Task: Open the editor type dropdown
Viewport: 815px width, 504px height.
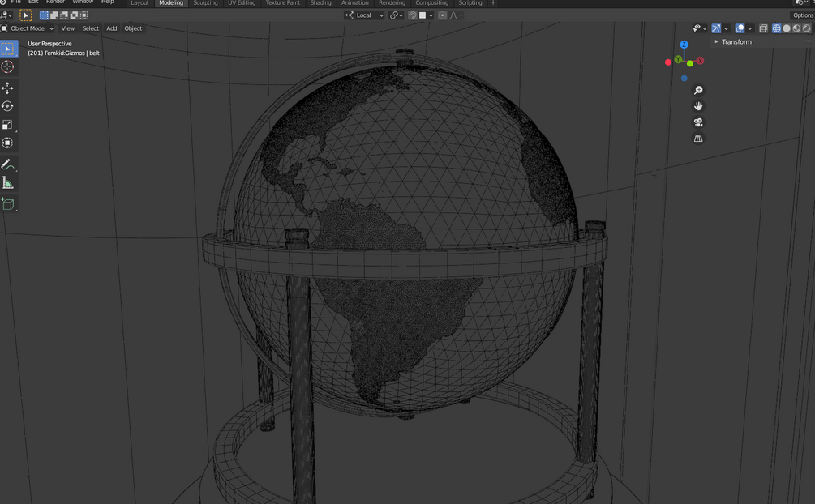Action: pyautogui.click(x=6, y=15)
